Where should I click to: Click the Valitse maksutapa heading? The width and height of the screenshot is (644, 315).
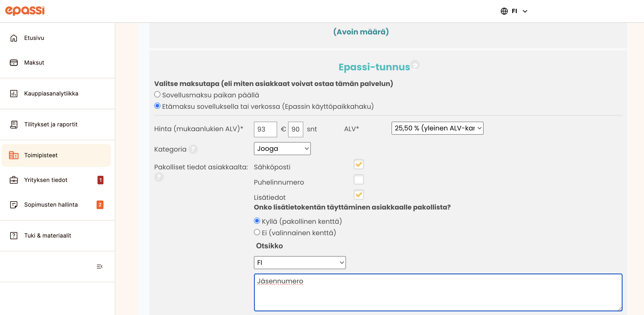pos(274,84)
